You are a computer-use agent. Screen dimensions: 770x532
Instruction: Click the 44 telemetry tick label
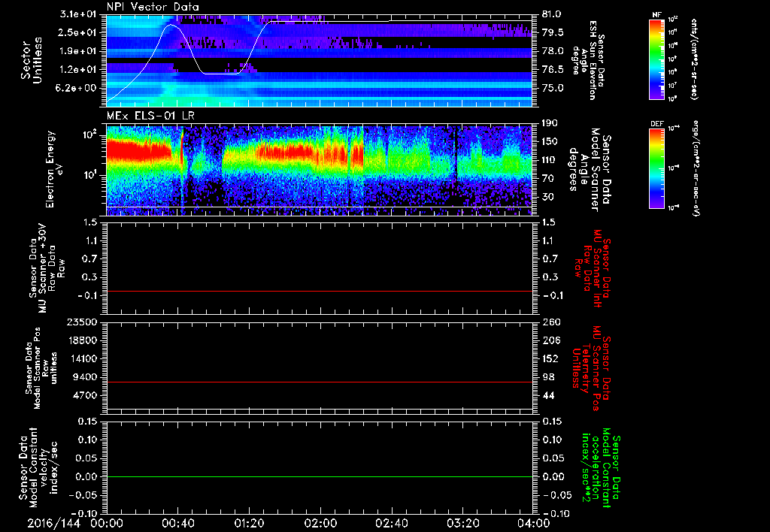pos(547,395)
